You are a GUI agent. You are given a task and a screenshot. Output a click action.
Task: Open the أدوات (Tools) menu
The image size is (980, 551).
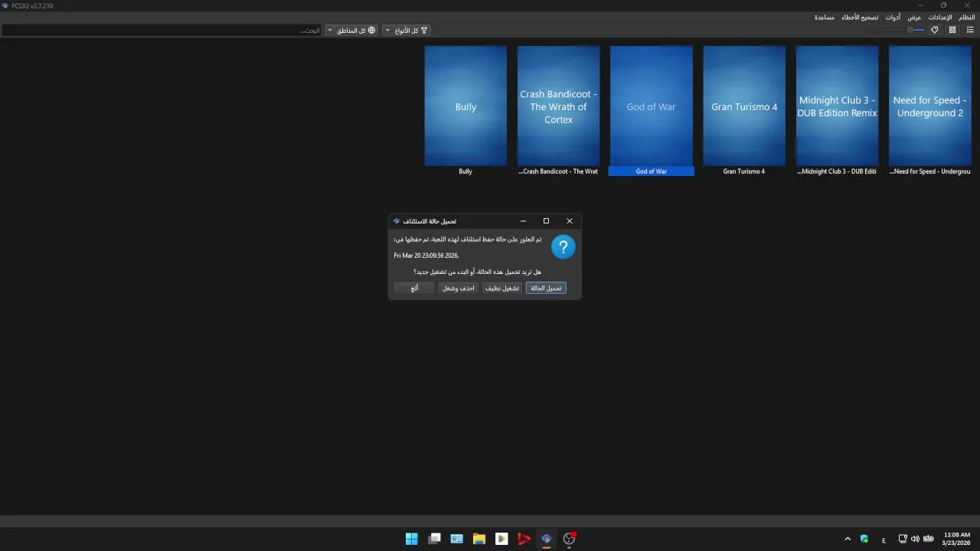tap(893, 17)
